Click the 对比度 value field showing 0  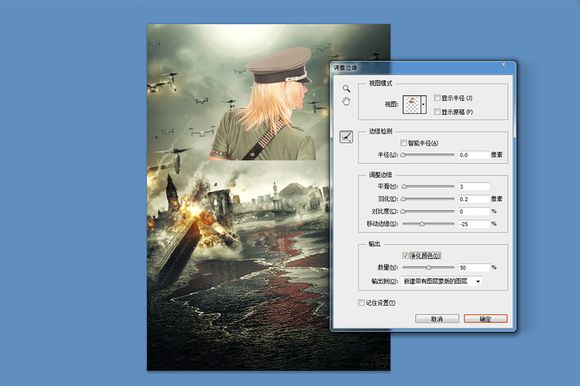coord(474,211)
